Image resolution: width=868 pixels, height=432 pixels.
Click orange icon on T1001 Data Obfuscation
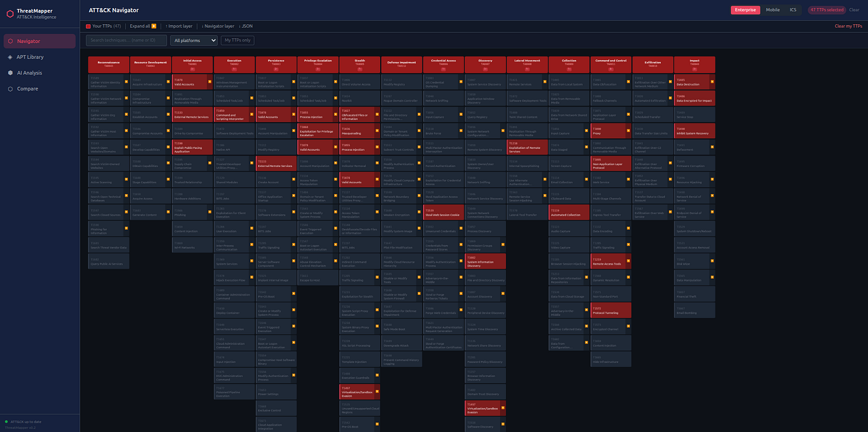tap(629, 81)
